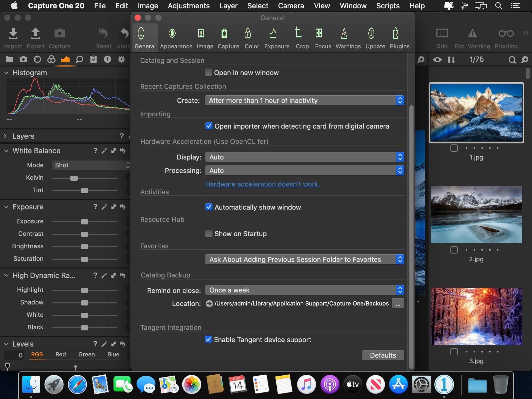Expand Favorites session folder dropdown
The image size is (532, 399).
(x=400, y=259)
